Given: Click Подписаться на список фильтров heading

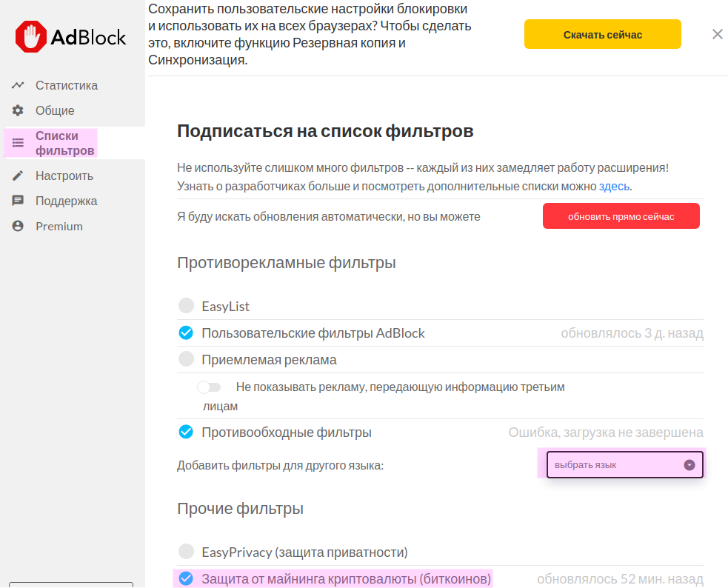Looking at the screenshot, I should (x=325, y=131).
